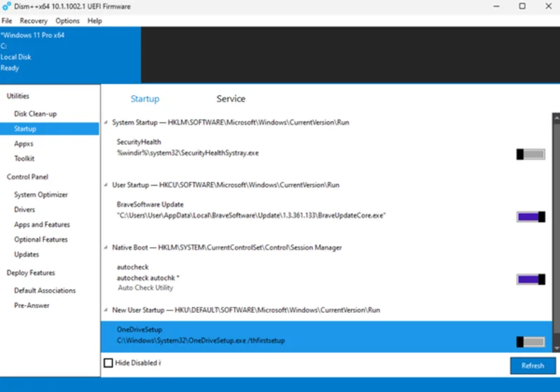The height and width of the screenshot is (392, 560).
Task: Select the OneDriveSetup entry row
Action: click(326, 337)
